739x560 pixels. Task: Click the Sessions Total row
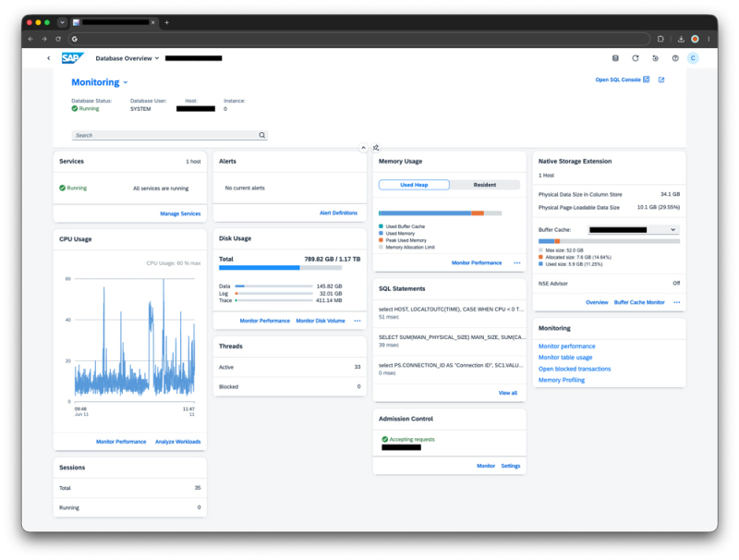[130, 488]
